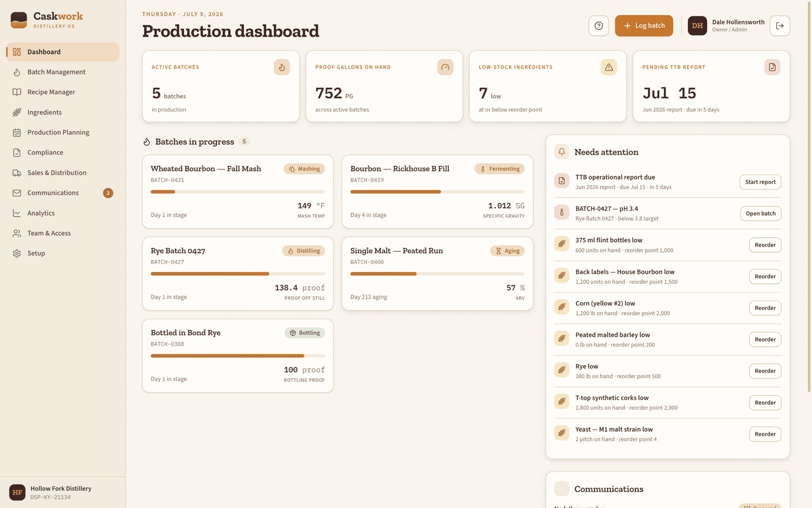This screenshot has width=812, height=508.
Task: Click Start report for TTB report
Action: 760,182
